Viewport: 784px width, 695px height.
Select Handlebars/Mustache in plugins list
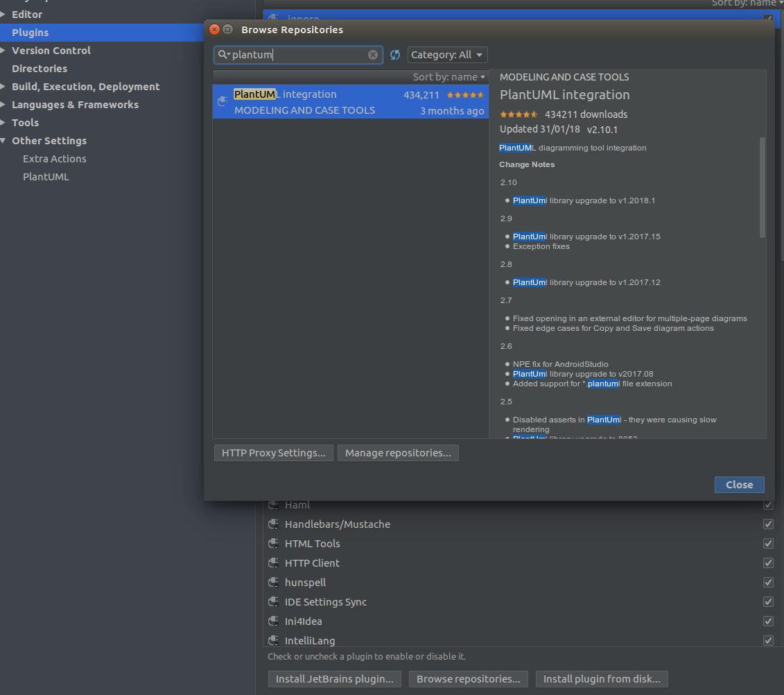[x=338, y=524]
